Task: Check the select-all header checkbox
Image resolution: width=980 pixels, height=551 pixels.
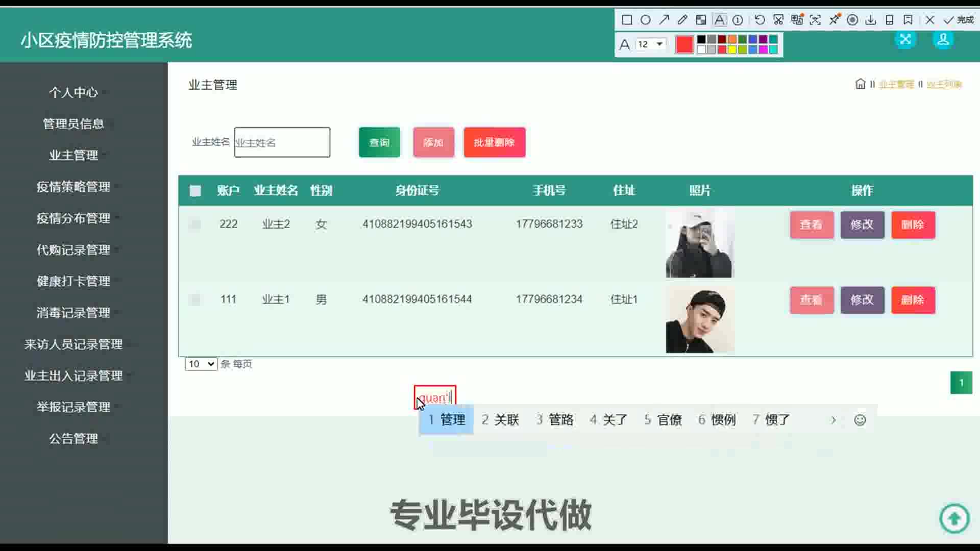Action: click(x=195, y=191)
